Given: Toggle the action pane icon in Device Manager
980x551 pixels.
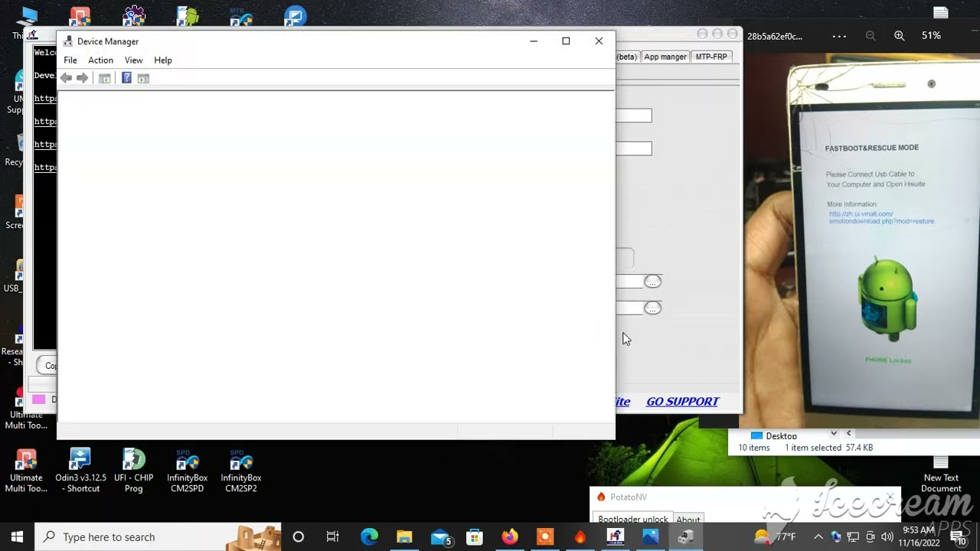Looking at the screenshot, I should 143,78.
